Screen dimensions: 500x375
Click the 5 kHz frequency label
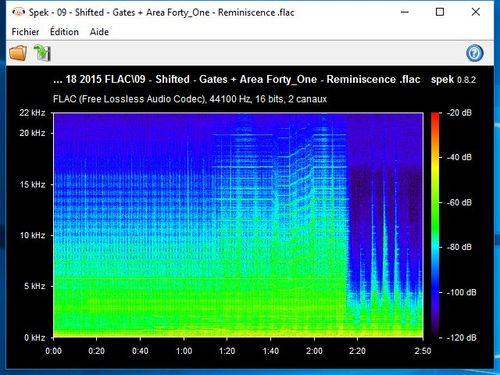point(35,286)
